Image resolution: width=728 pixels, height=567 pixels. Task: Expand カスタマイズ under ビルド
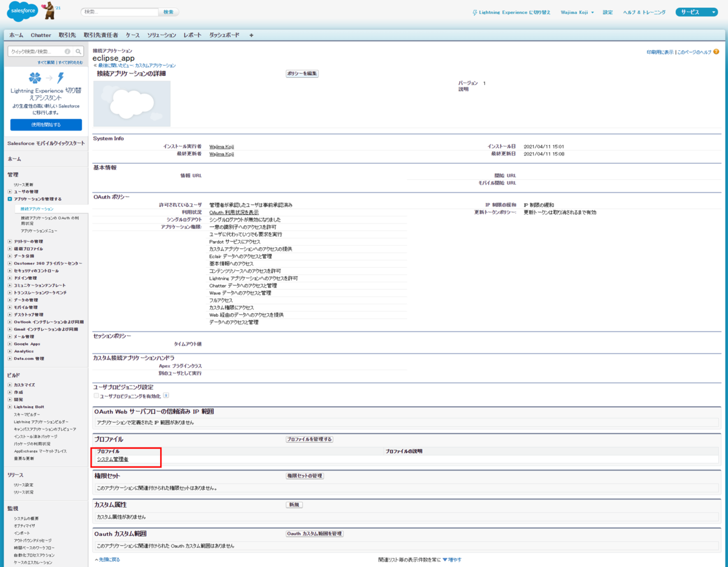click(x=9, y=385)
